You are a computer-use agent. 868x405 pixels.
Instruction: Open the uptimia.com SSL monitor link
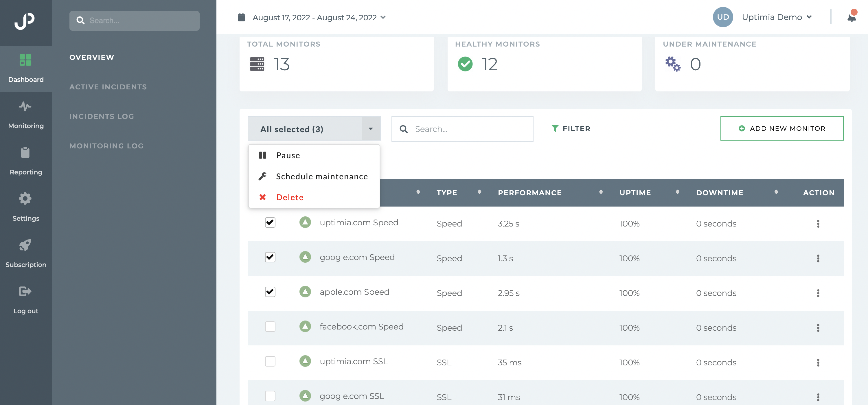[354, 361]
